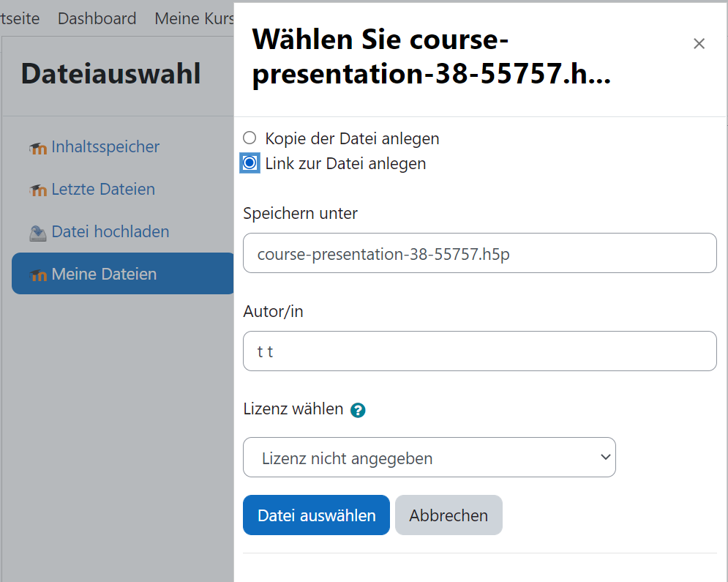Open Datei hochladen repository
This screenshot has width=728, height=582.
(110, 232)
